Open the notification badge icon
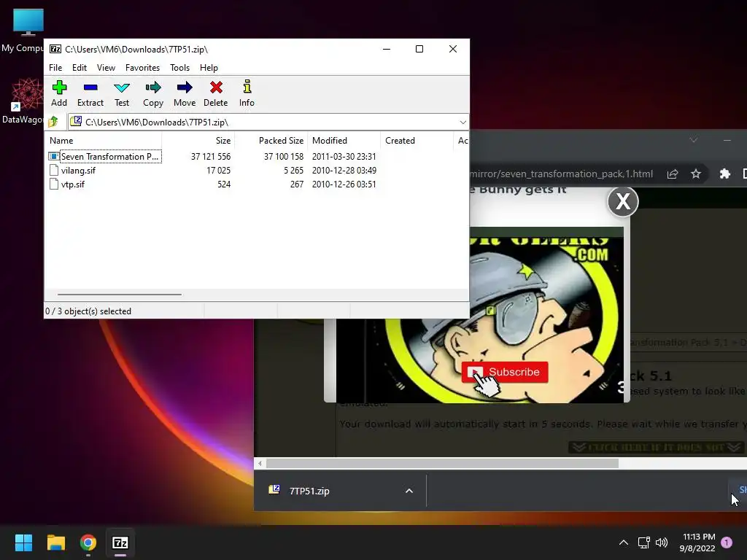747x560 pixels. coord(727,542)
